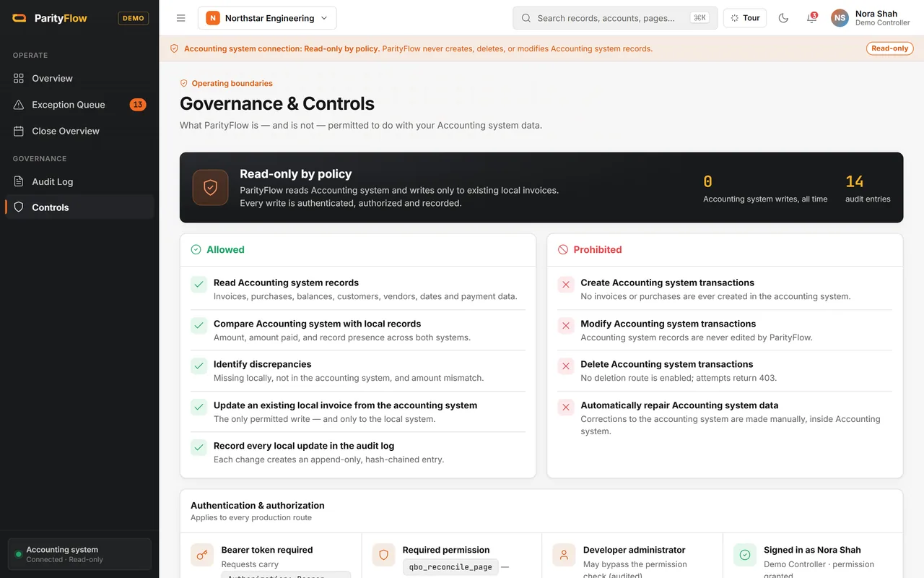Start the Tour
Screen dimensions: 924x578
[x=745, y=18]
